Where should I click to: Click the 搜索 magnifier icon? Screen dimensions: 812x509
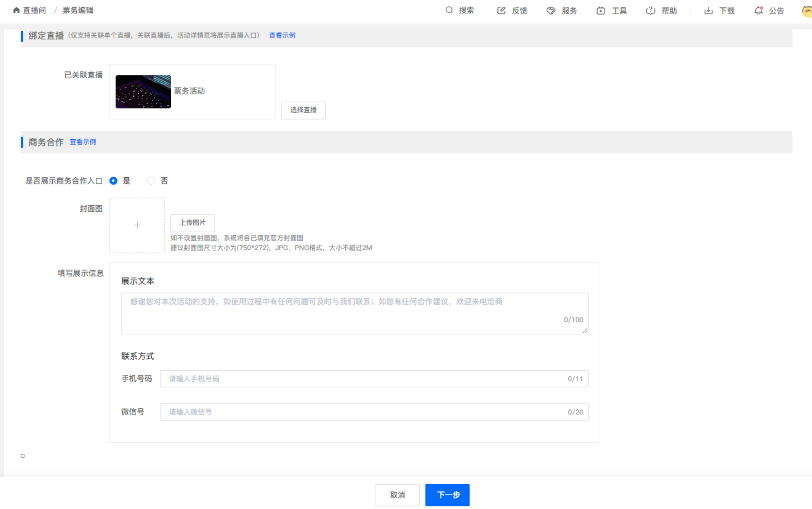click(449, 10)
